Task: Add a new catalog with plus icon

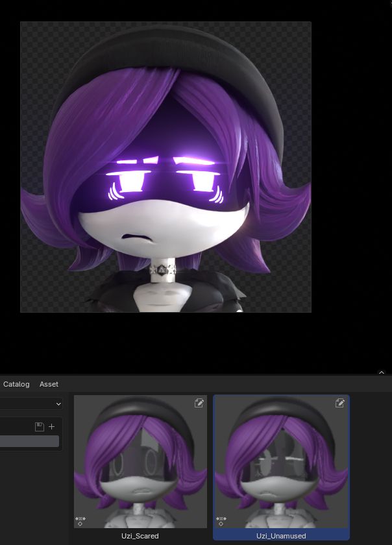Action: click(51, 426)
